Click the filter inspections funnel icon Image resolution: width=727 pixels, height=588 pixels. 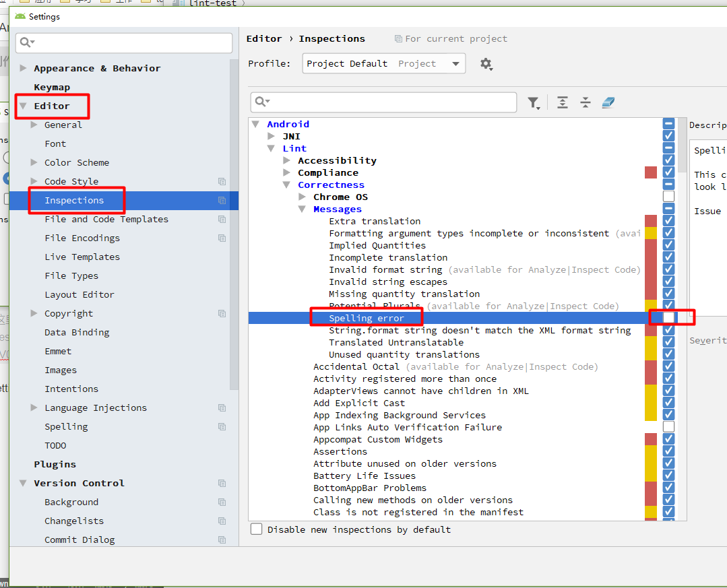click(x=534, y=102)
